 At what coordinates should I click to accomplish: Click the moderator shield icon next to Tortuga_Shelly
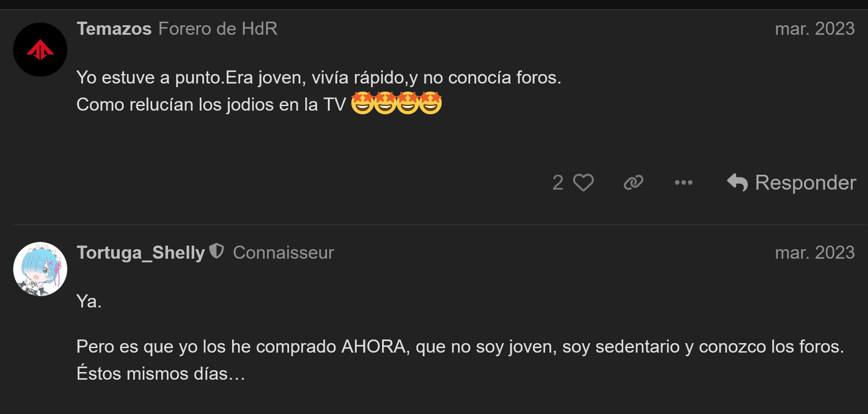[217, 251]
